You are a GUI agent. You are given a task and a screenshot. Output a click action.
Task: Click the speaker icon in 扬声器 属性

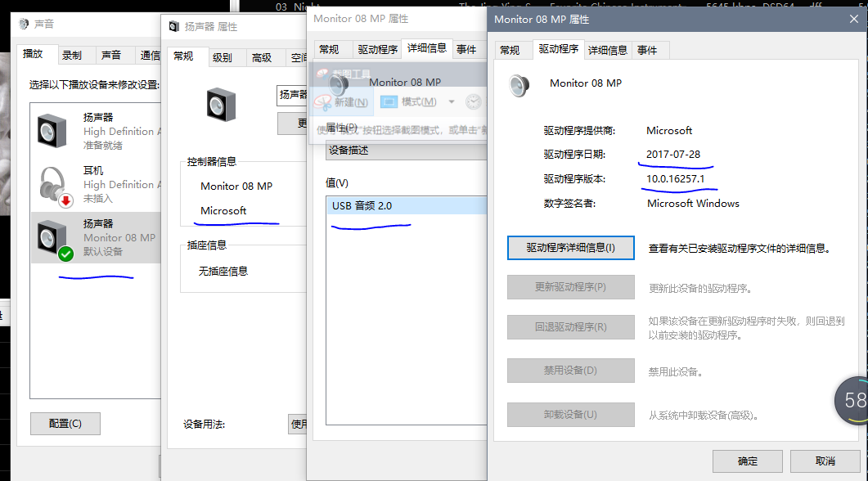[222, 105]
